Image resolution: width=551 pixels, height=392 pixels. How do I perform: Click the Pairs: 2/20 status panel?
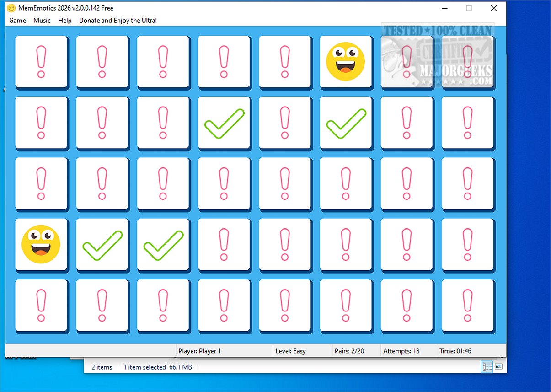(x=356, y=351)
